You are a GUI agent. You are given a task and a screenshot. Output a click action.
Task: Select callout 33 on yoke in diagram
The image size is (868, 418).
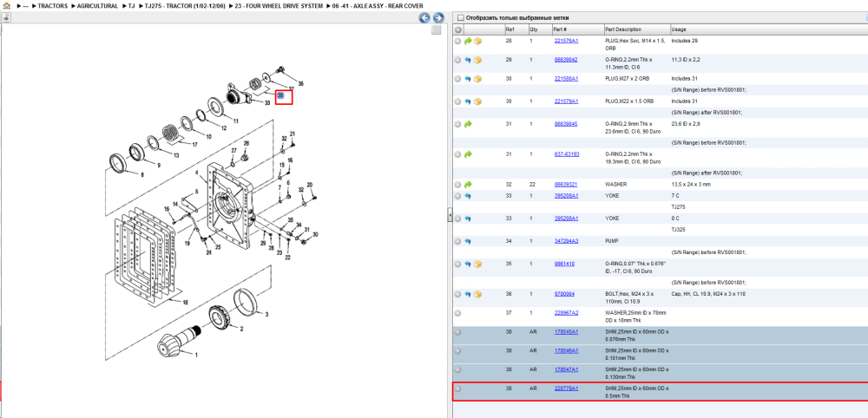(x=267, y=103)
